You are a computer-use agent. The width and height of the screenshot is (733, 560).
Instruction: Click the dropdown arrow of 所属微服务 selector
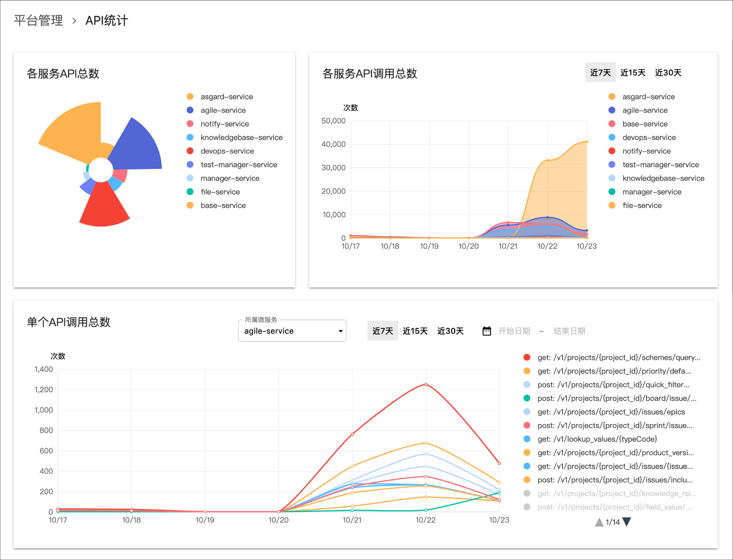(x=340, y=331)
